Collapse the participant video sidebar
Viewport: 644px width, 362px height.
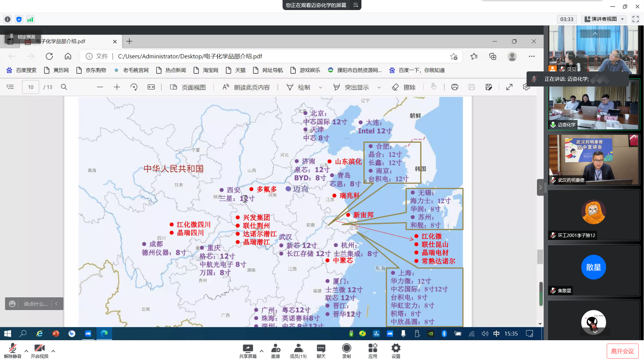540,187
